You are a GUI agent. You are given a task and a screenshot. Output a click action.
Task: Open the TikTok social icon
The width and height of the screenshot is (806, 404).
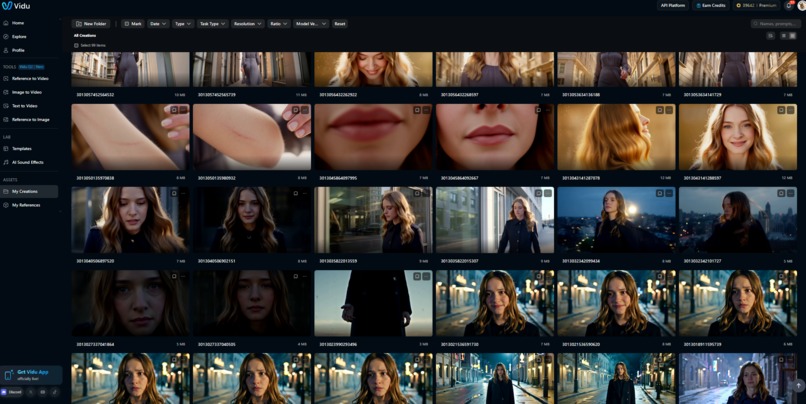pyautogui.click(x=54, y=392)
